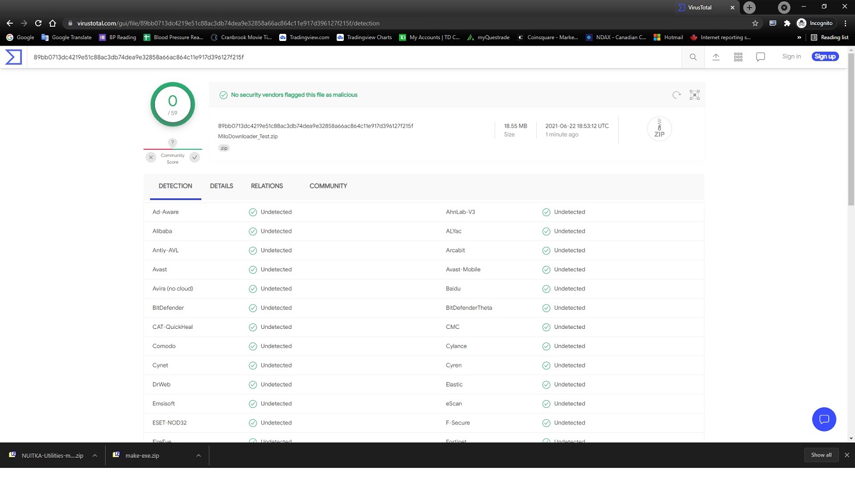Screen dimensions: 855x504
Task: Expand NUITKA-Utilities zip download options
Action: [94, 455]
